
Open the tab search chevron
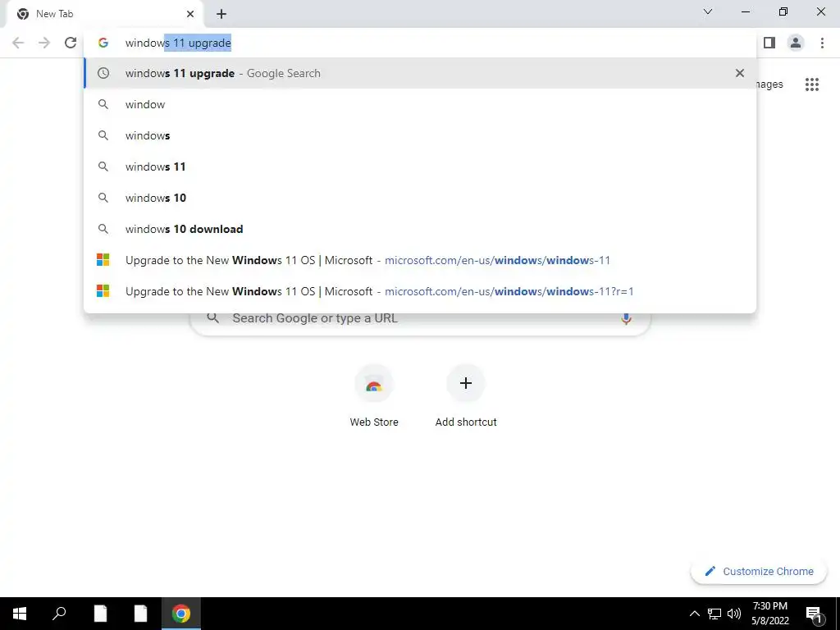pos(708,11)
